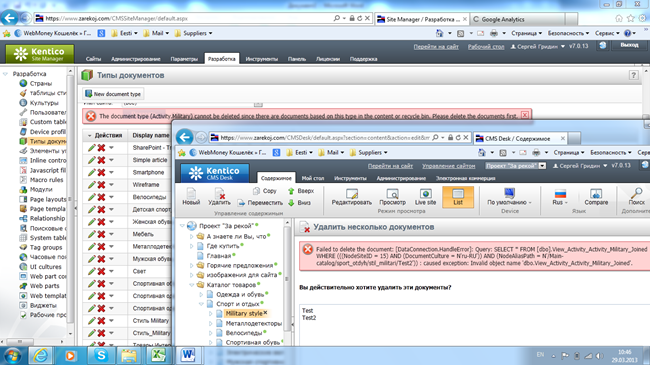The image size is (650, 365).
Task: Click Выход button in Site Manager
Action: click(629, 45)
